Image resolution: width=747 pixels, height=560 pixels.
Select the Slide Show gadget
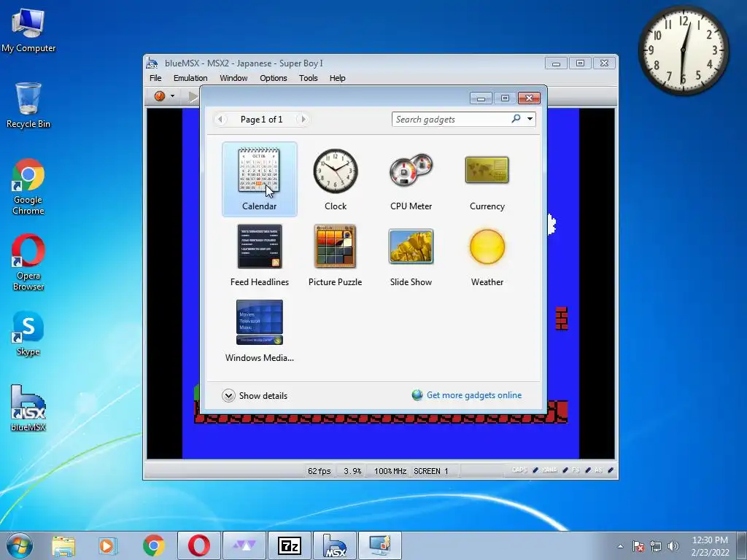click(411, 255)
